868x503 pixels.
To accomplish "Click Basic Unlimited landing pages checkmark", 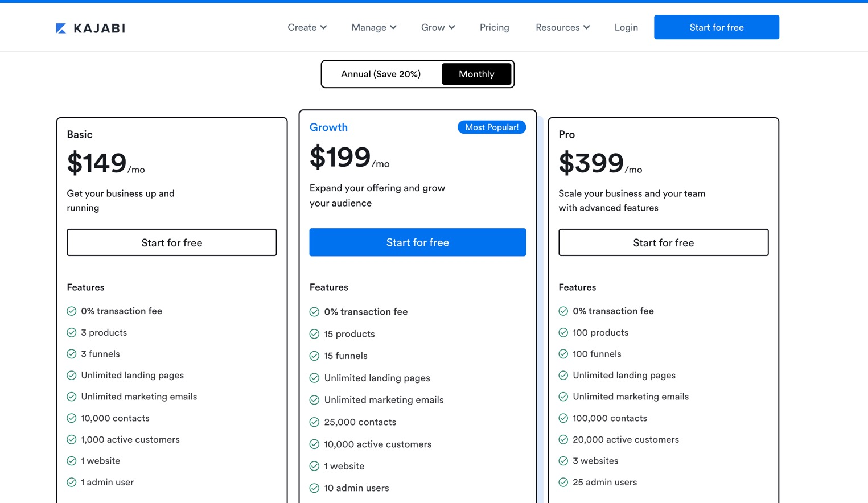I will tap(71, 375).
